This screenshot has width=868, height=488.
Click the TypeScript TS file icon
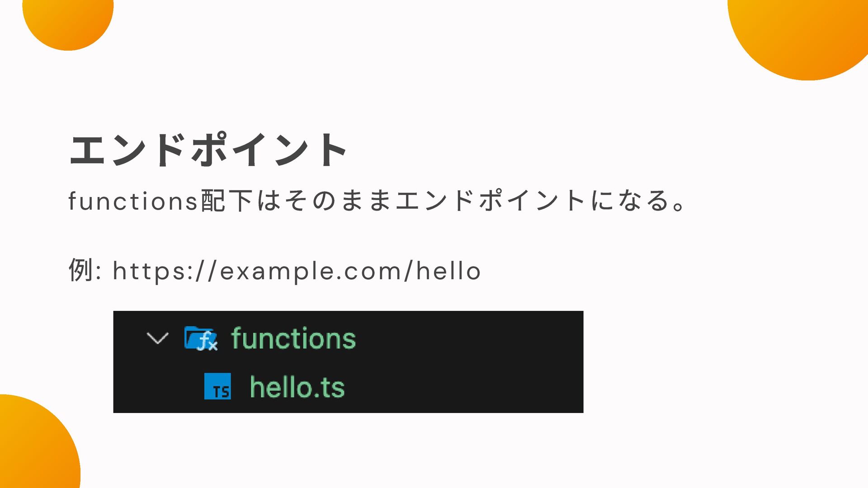point(217,386)
